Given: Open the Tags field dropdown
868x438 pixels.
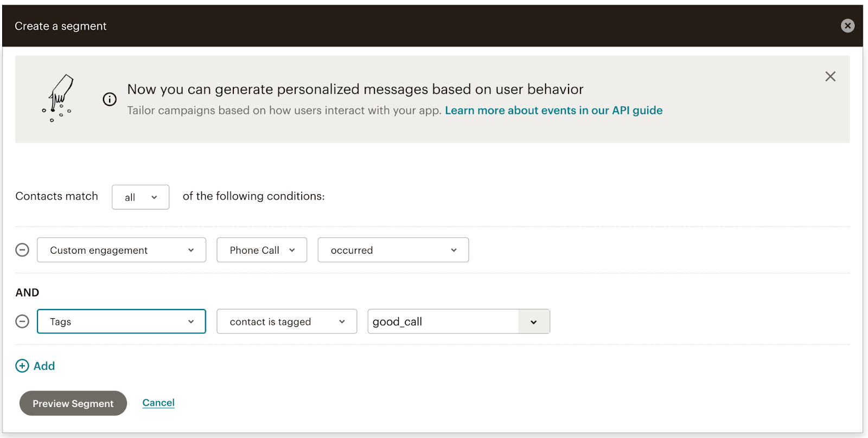Looking at the screenshot, I should pyautogui.click(x=122, y=321).
